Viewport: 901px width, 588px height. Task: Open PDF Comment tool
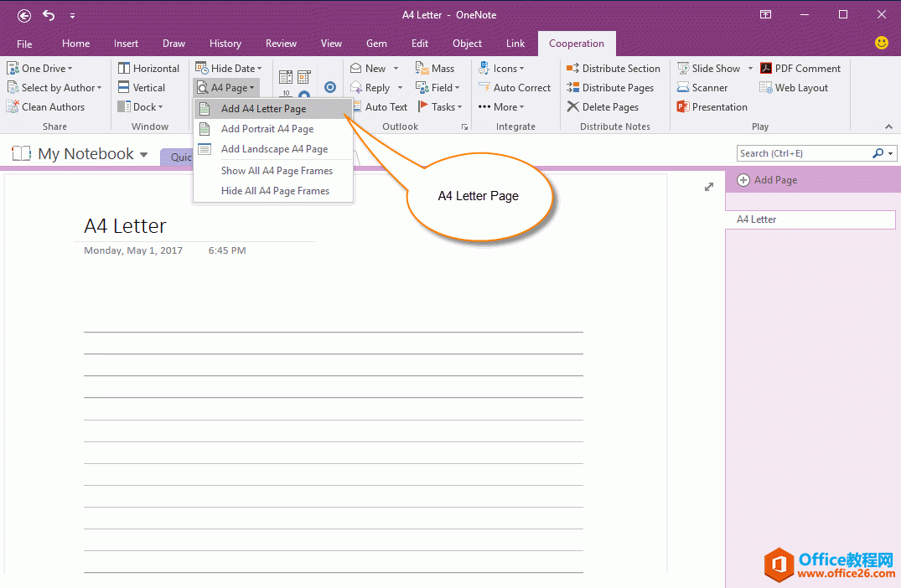(x=766, y=69)
